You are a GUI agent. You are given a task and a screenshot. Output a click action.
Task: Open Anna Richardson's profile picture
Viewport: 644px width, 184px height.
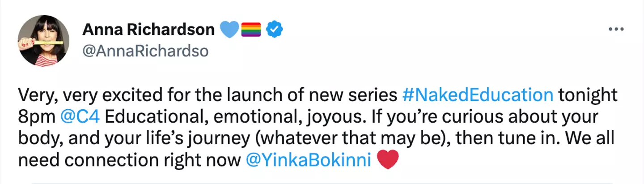point(43,40)
